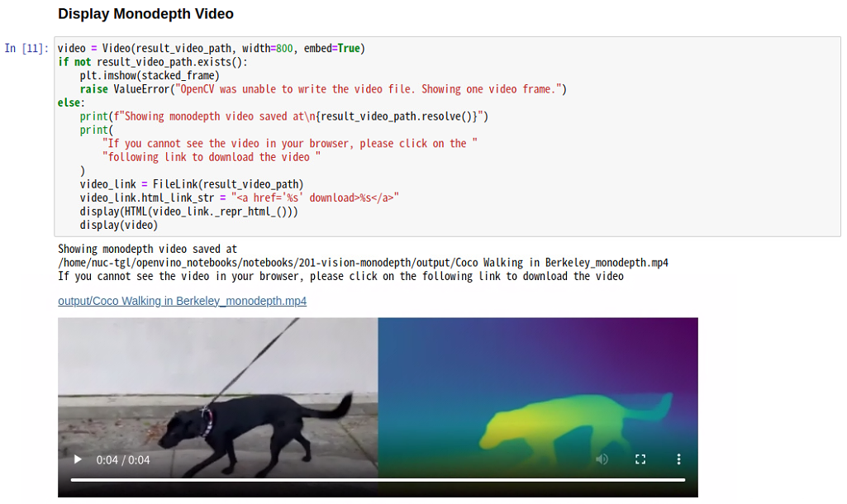The height and width of the screenshot is (504, 847).
Task: Select the In [11] cell prompt
Action: coord(26,49)
